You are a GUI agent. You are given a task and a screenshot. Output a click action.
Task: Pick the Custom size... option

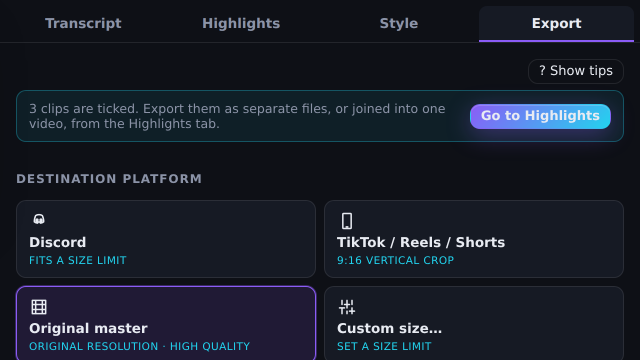point(473,323)
